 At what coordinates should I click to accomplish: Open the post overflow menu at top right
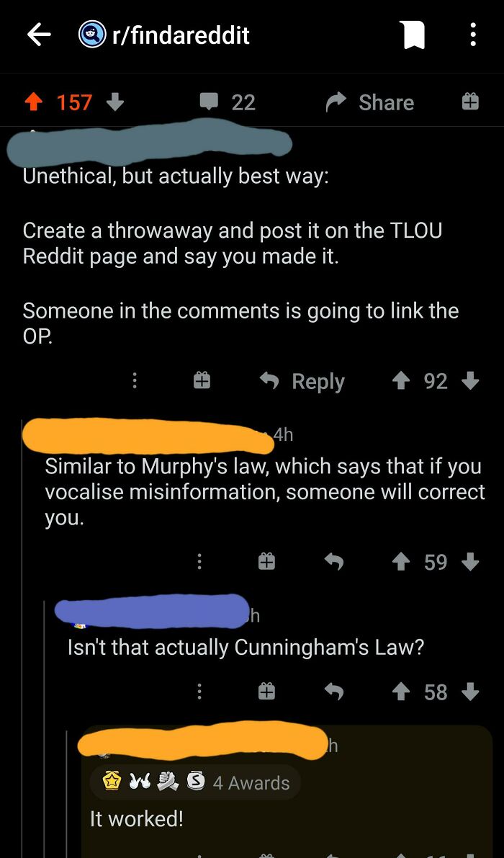(x=473, y=35)
